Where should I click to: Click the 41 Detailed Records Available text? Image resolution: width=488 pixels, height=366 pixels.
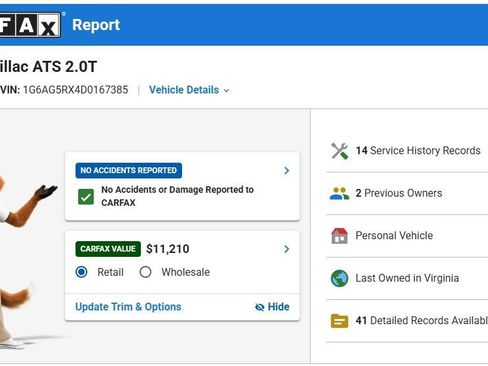coord(422,321)
